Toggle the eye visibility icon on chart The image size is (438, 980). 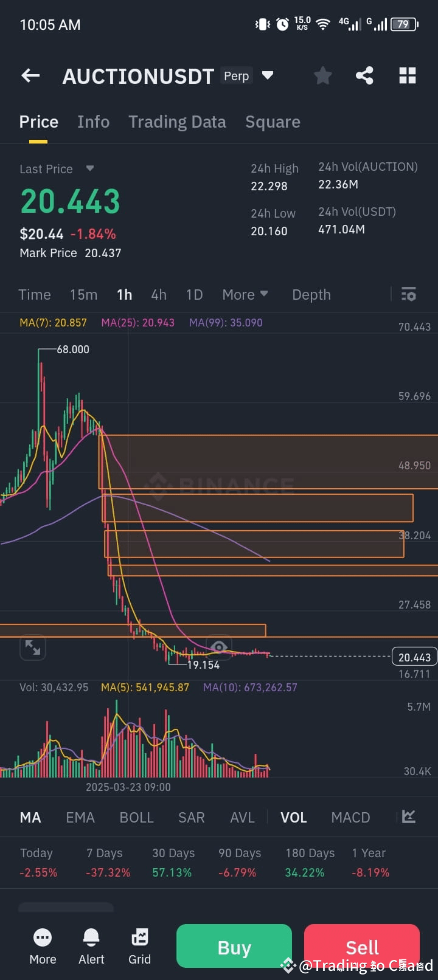(219, 646)
